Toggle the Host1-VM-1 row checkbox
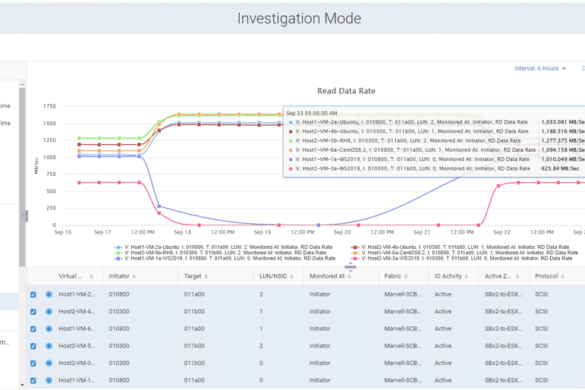Screen dimensions: 585x390 [x=33, y=380]
